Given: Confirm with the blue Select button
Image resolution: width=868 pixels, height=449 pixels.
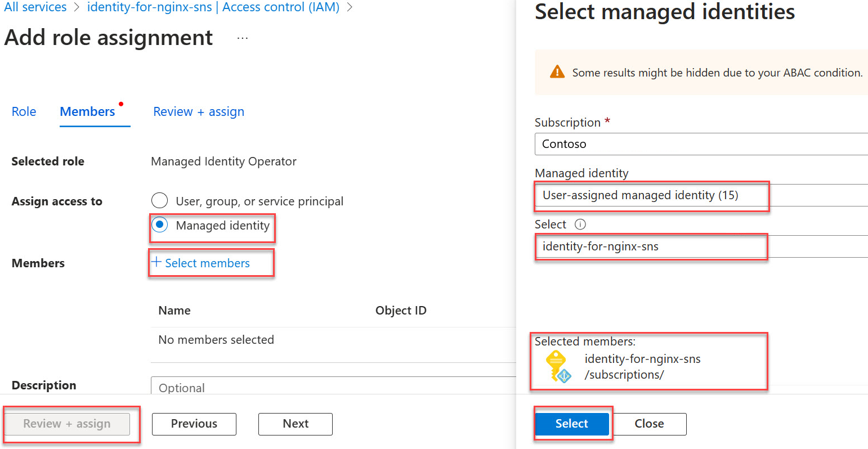Looking at the screenshot, I should click(x=572, y=424).
